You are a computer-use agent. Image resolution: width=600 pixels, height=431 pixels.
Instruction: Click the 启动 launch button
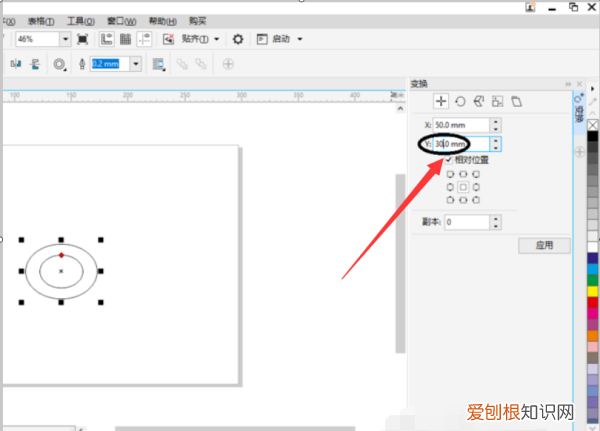coord(279,39)
